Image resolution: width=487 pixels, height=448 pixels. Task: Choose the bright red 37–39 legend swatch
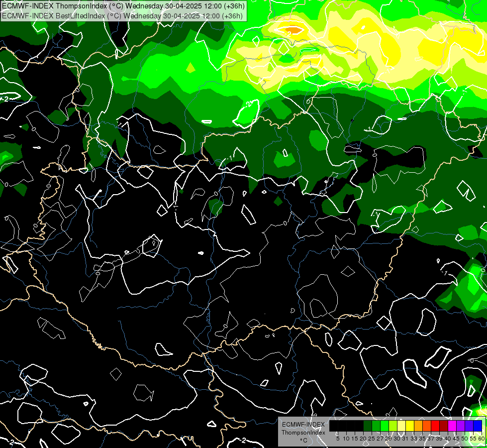tap(435, 426)
